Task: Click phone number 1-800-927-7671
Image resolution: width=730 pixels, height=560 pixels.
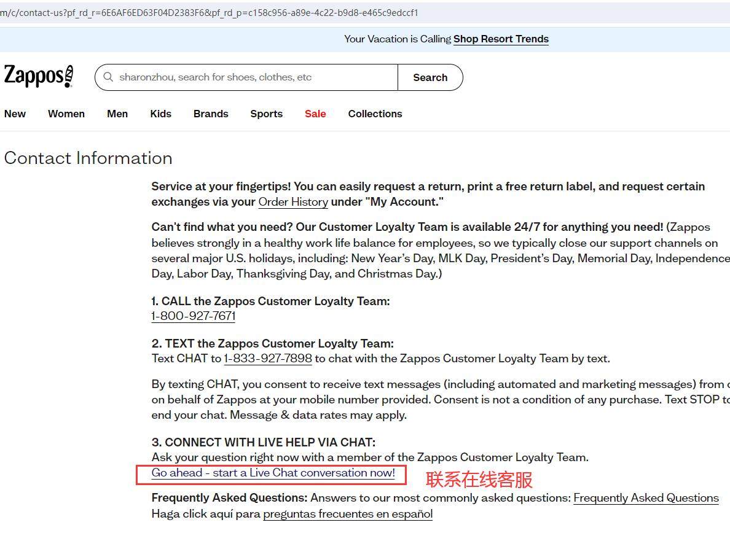Action: click(x=193, y=316)
